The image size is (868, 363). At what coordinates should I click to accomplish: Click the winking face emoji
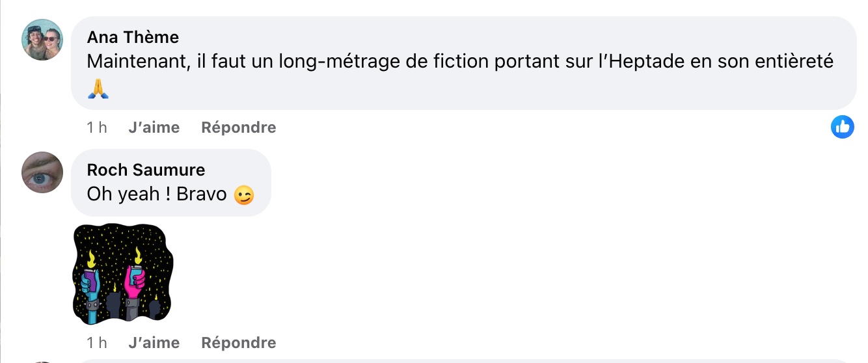[243, 195]
